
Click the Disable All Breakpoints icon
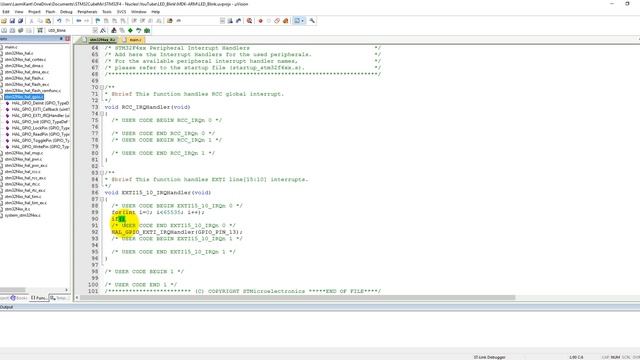277,21
